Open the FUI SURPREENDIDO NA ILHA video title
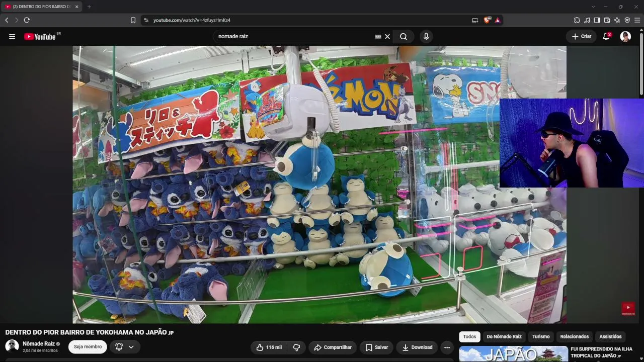644x362 pixels. pyautogui.click(x=601, y=352)
